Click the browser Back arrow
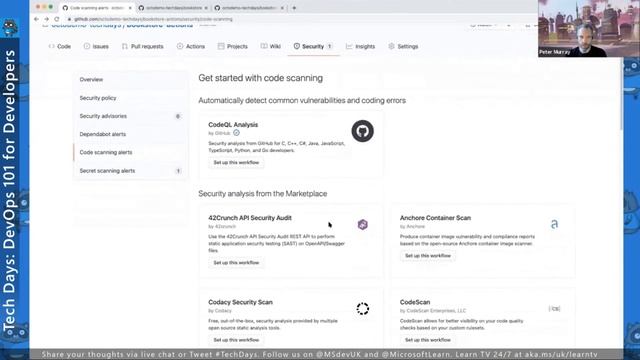 point(36,19)
